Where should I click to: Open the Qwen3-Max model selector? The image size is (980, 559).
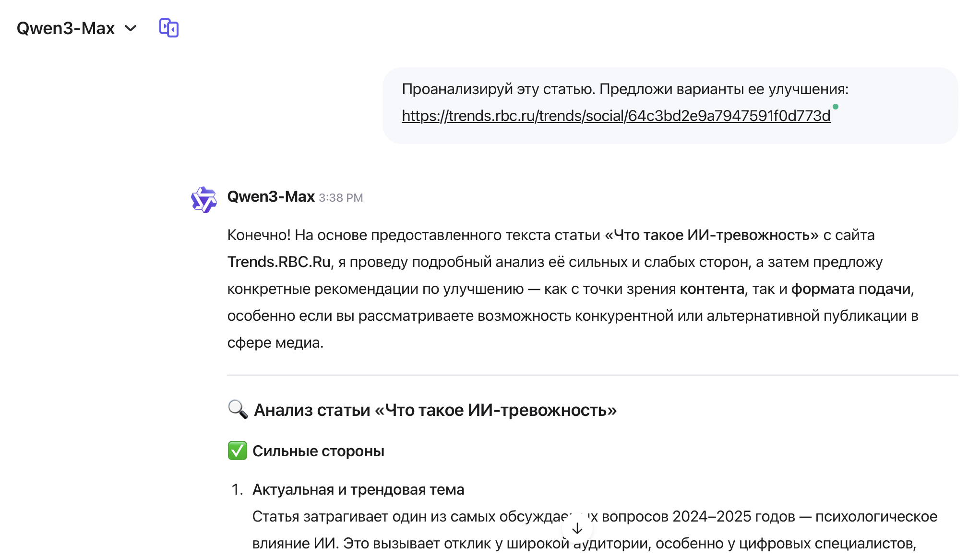77,28
